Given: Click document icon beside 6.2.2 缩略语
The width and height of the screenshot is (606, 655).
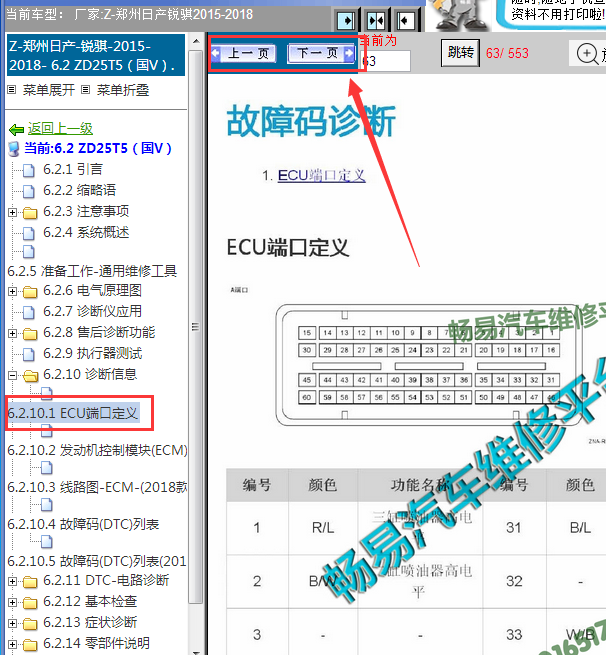Looking at the screenshot, I should tap(29, 191).
